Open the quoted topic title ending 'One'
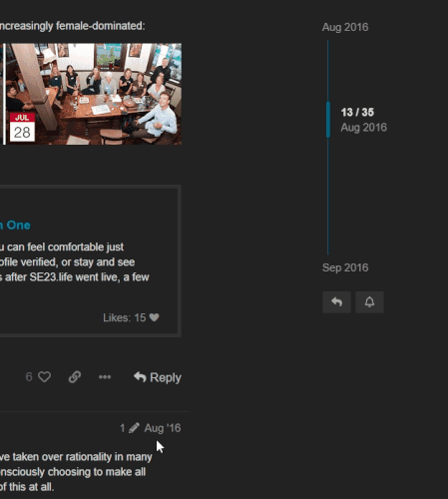 (x=15, y=226)
